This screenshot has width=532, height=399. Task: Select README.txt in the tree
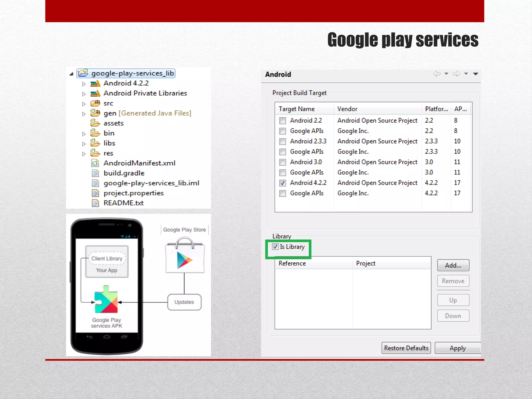(x=123, y=203)
